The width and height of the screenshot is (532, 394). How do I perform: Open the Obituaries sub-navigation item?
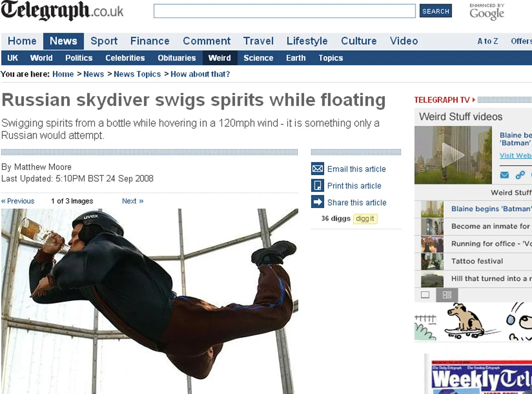pos(177,58)
